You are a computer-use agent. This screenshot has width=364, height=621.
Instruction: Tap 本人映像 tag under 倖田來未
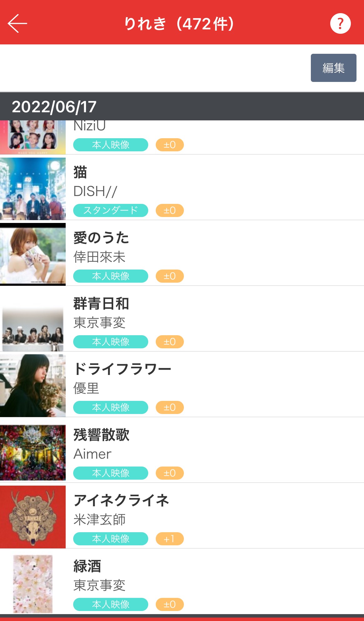click(110, 276)
